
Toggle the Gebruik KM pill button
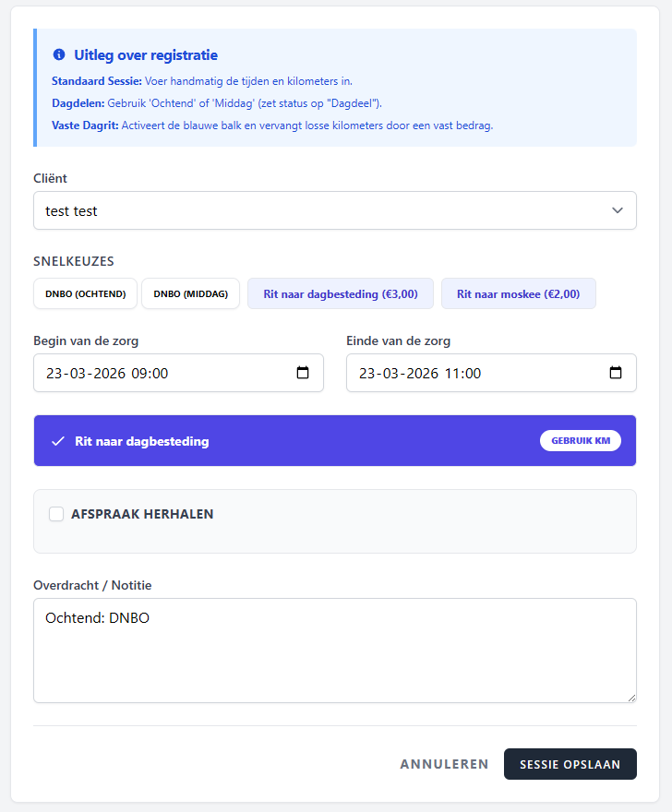click(x=581, y=441)
